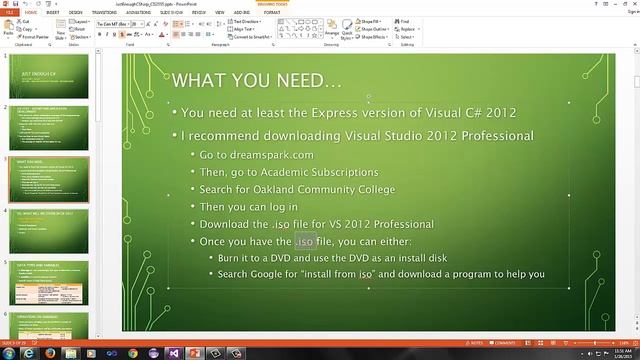The width and height of the screenshot is (640, 360).
Task: Switch to the TRANSITIONS tab
Action: 104,13
